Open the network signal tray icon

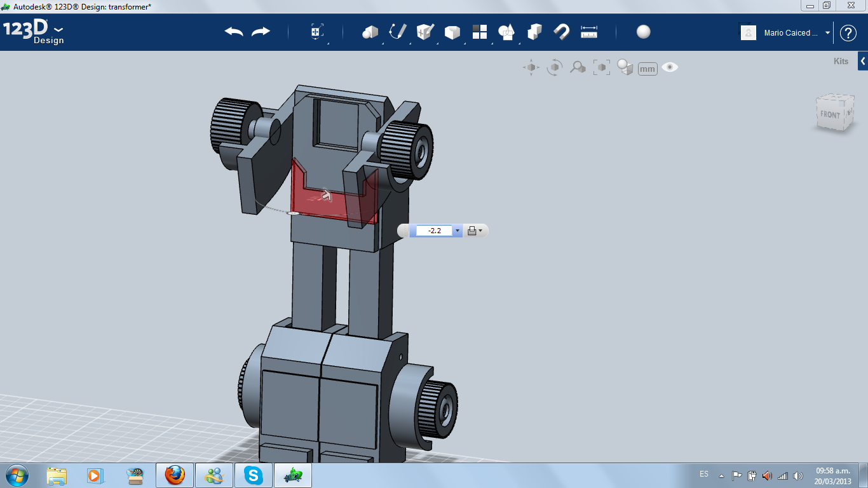[783, 475]
